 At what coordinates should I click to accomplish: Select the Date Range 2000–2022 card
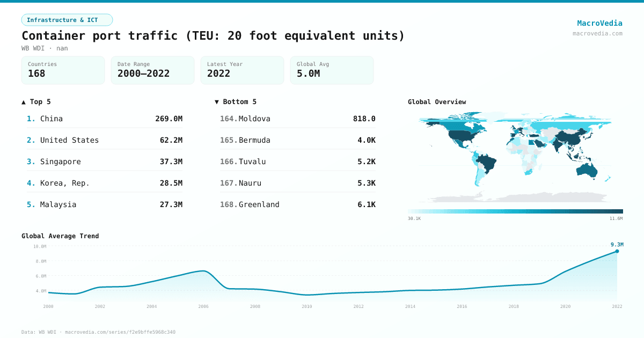(x=152, y=70)
